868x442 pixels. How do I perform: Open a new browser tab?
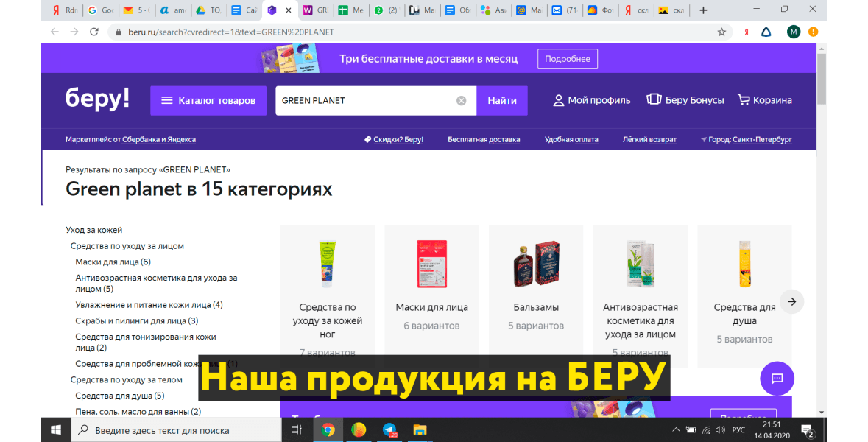click(x=703, y=10)
